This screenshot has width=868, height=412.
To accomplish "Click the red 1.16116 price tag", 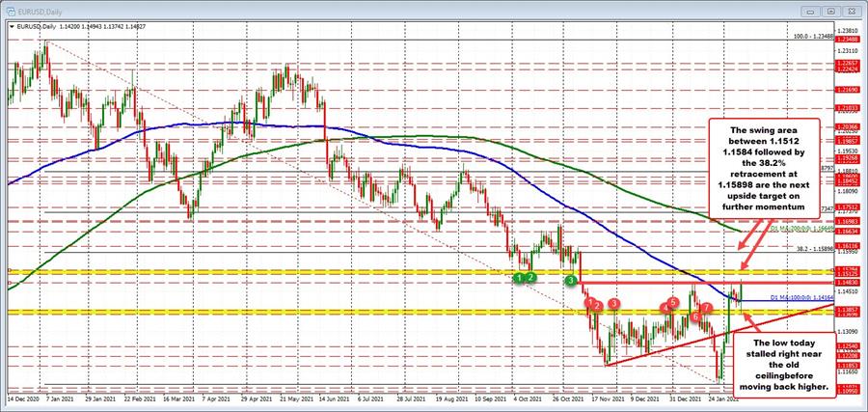I will point(846,245).
